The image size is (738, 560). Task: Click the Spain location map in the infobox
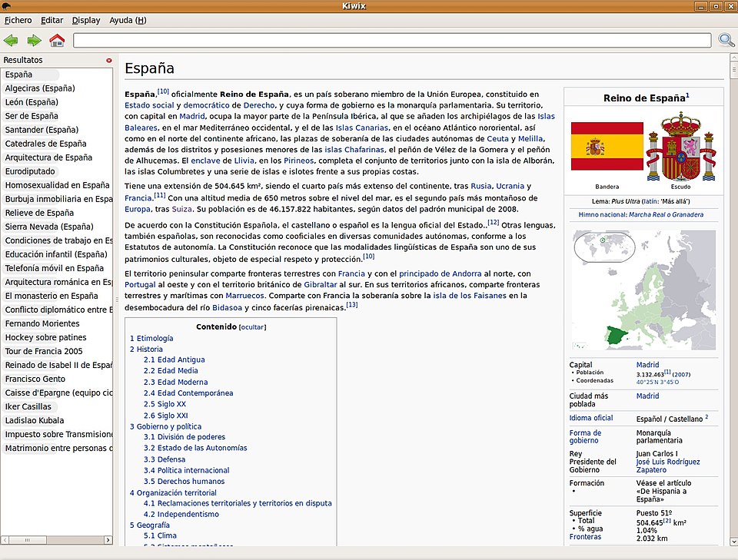pyautogui.click(x=643, y=290)
